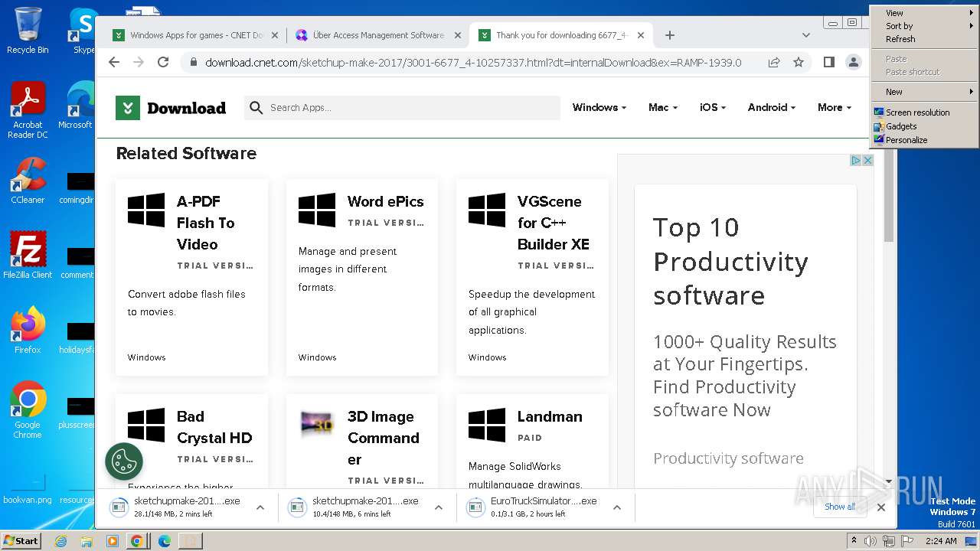Image resolution: width=980 pixels, height=551 pixels.
Task: Expand the More dropdown in site nav
Action: tap(834, 108)
